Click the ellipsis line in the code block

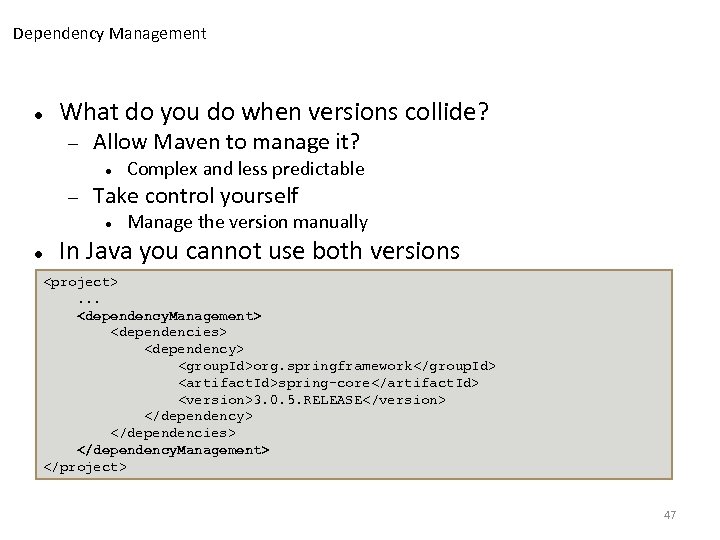click(x=89, y=299)
